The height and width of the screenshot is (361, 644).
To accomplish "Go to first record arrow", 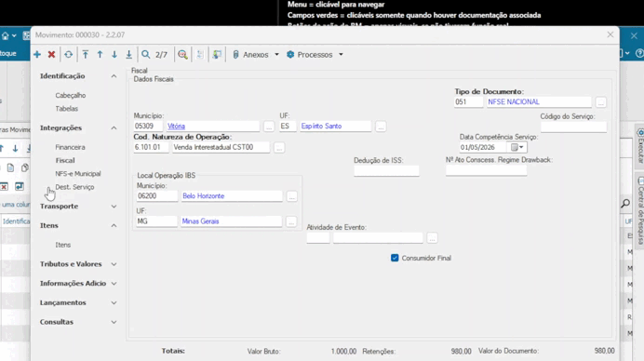I will [x=86, y=55].
